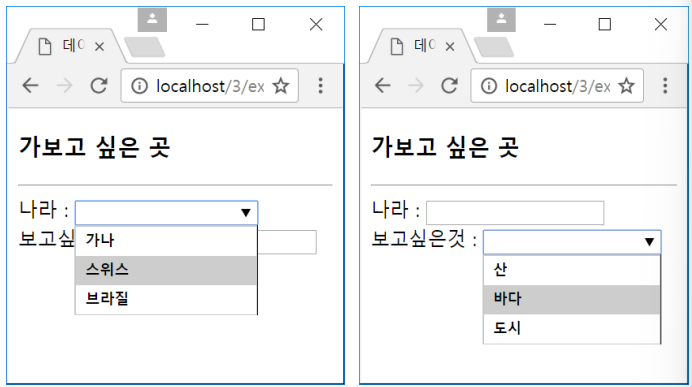The image size is (692, 387).
Task: Choose 브라질 from the country list
Action: point(166,299)
